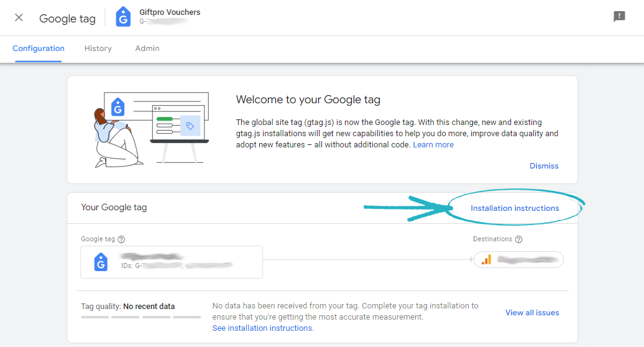Select the Giftpro Vouchers tag name
644x347 pixels.
pyautogui.click(x=170, y=12)
